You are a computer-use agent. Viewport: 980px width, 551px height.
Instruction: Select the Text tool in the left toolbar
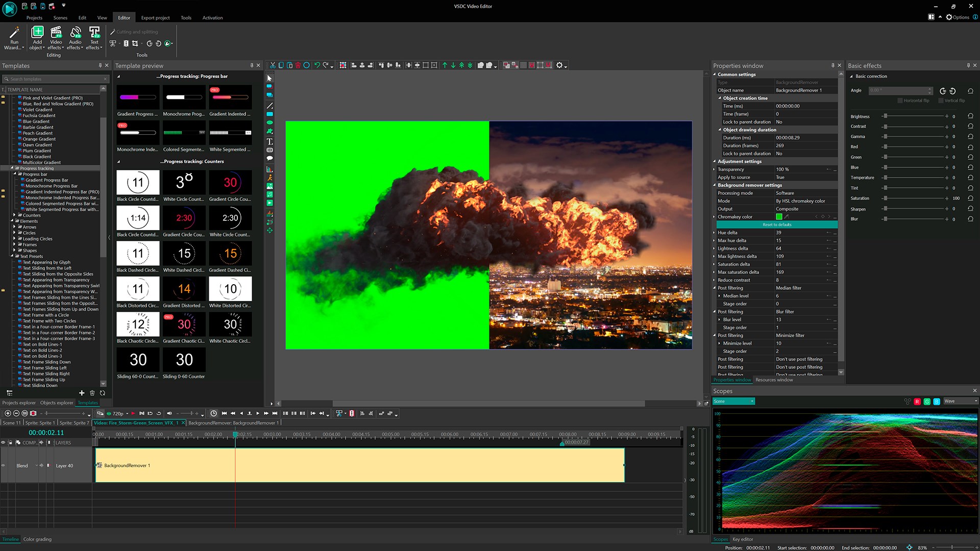pos(269,141)
